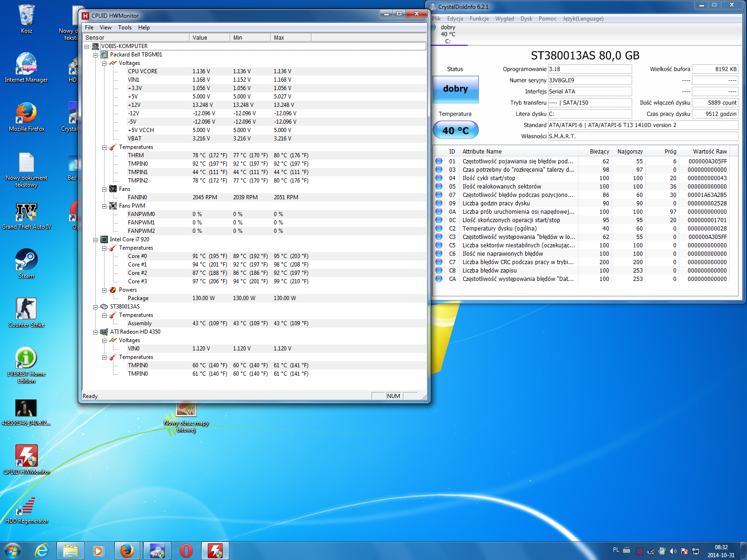Select the Steam desktop shortcut

pos(27,263)
